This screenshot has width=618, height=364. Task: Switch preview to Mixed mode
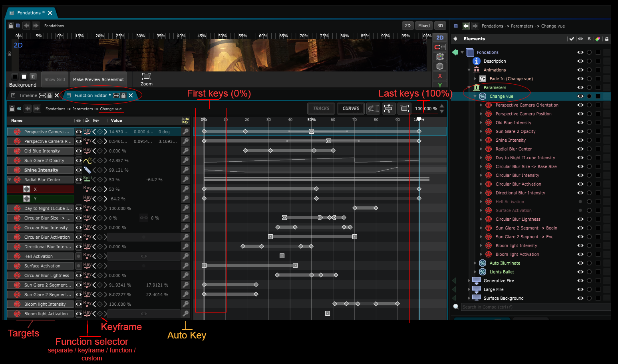(x=424, y=26)
